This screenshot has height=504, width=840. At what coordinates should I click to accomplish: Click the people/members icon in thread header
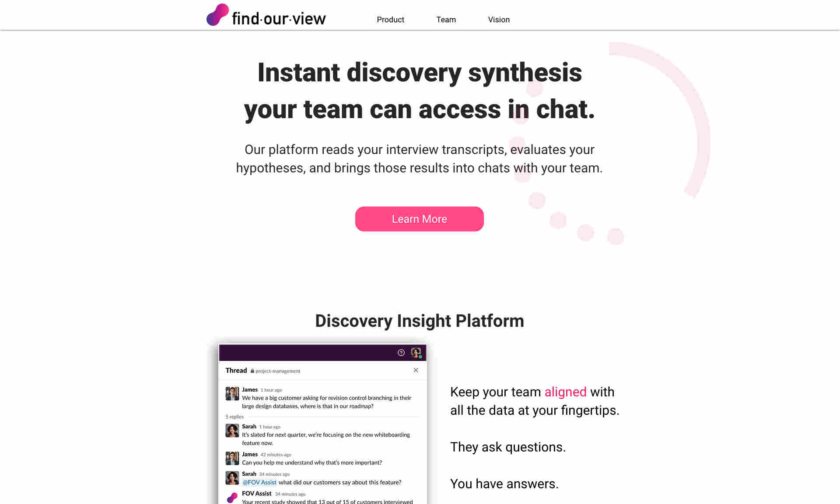pyautogui.click(x=416, y=353)
